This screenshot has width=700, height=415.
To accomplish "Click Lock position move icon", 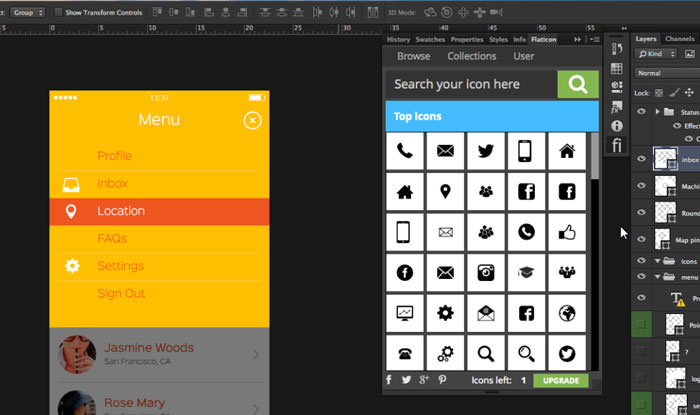I will click(689, 92).
